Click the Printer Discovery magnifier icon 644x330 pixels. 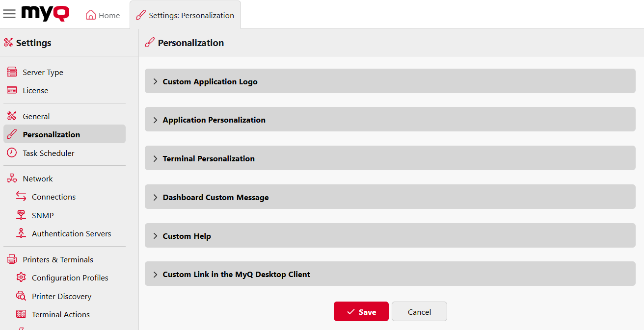pyautogui.click(x=21, y=296)
